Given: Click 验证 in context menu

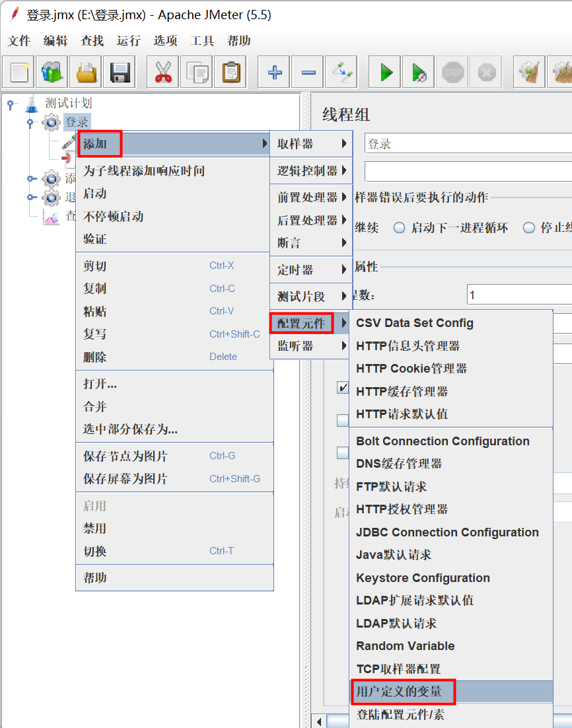Looking at the screenshot, I should point(172,239).
